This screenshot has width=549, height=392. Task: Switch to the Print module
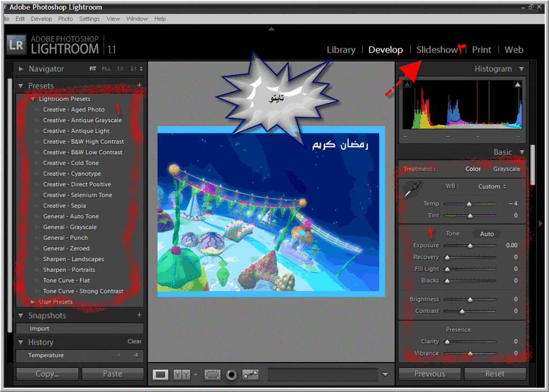(481, 50)
